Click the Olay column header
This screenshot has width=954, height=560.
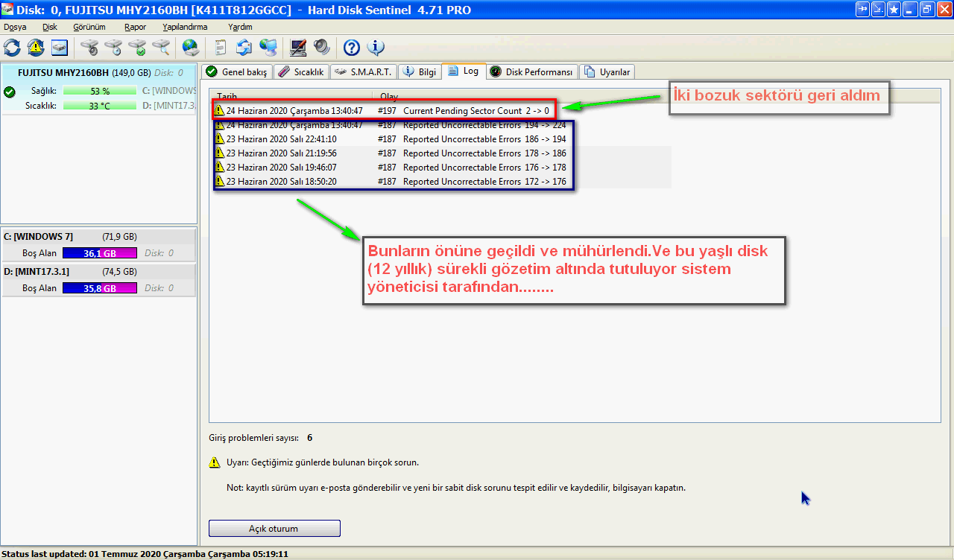tap(389, 97)
